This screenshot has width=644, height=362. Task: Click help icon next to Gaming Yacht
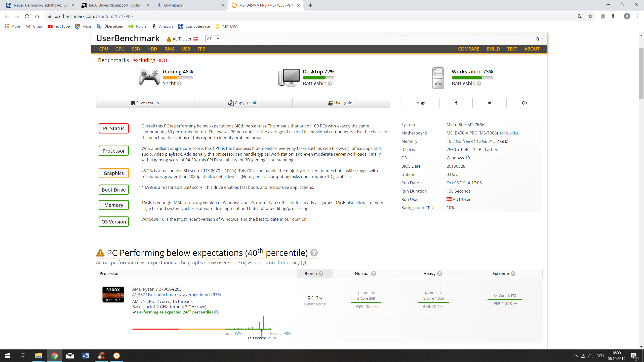[x=179, y=83]
